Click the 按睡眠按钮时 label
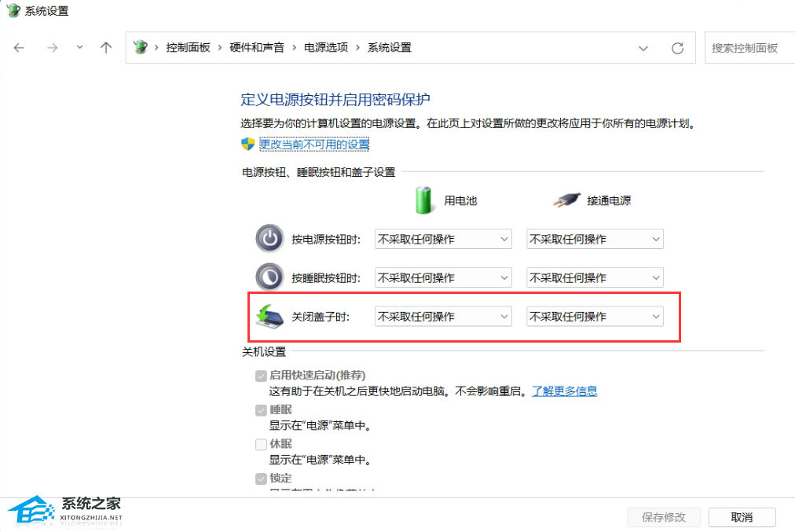This screenshot has height=532, width=795. pos(326,278)
